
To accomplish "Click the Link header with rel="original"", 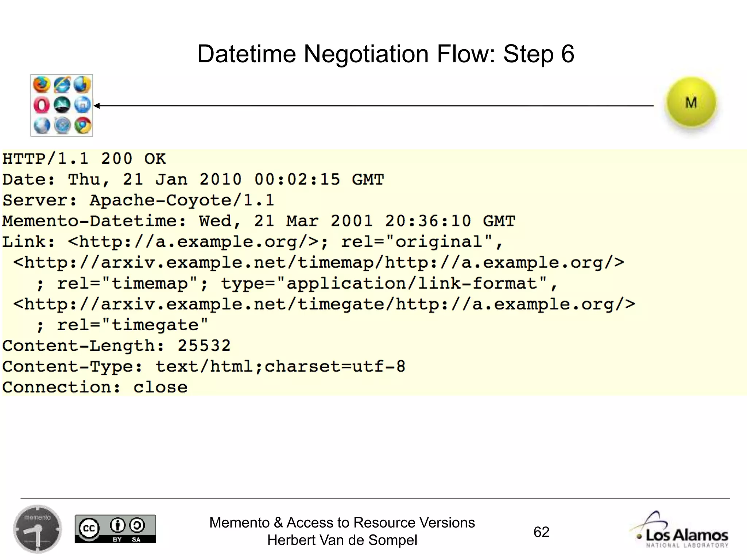I will pyautogui.click(x=253, y=242).
